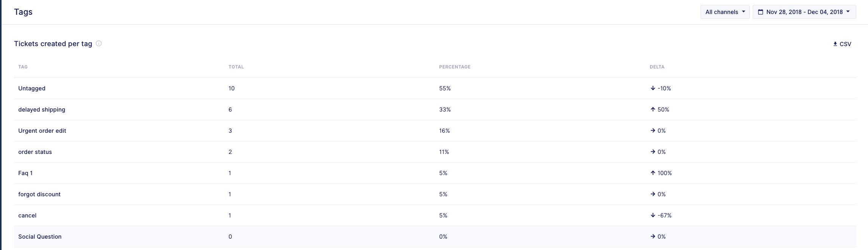868x250 pixels.
Task: Expand the date range picker caret
Action: (x=848, y=12)
